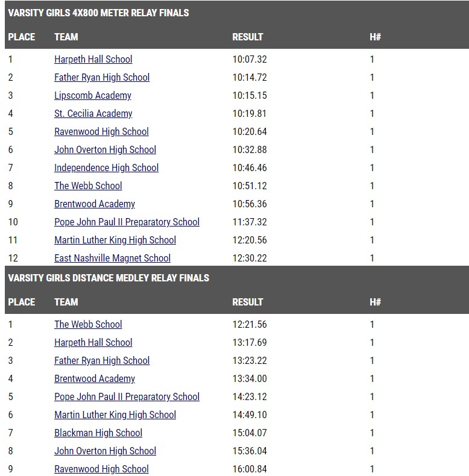Image resolution: width=469 pixels, height=476 pixels.
Task: Select Ravenwood High School in distance medley
Action: click(101, 469)
